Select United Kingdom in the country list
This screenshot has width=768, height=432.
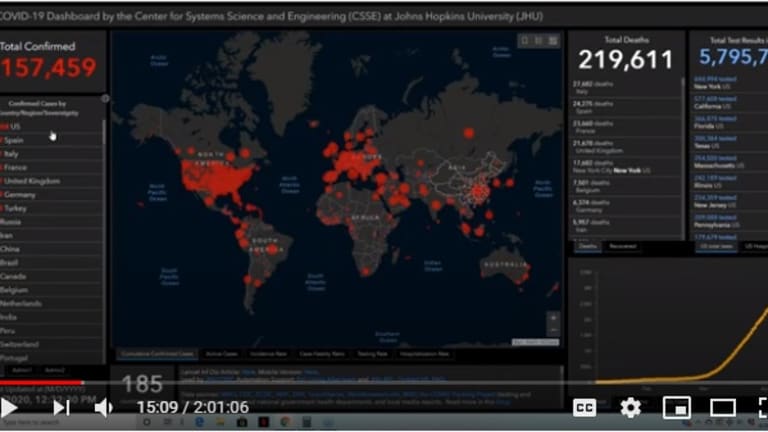(x=51, y=181)
